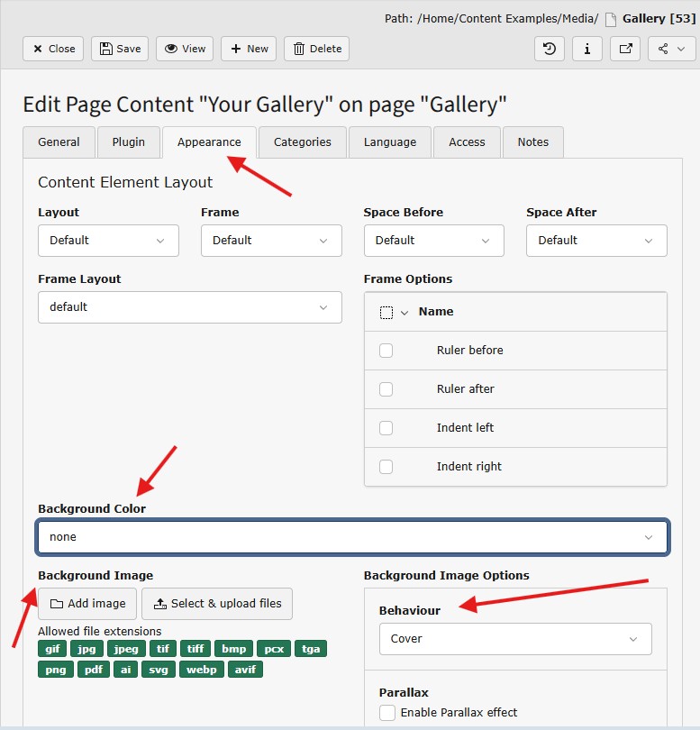Viewport: 700px width, 730px height.
Task: Open the share dropdown icon
Action: (x=671, y=49)
